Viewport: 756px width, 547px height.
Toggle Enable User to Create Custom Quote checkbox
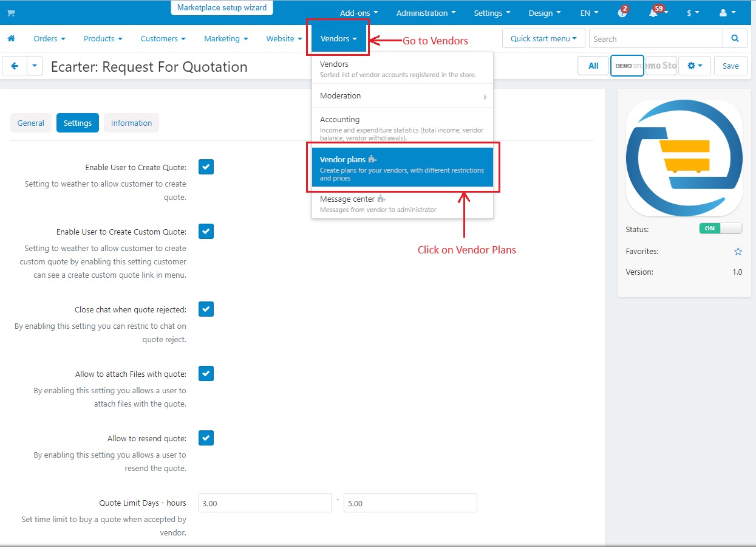coord(206,232)
